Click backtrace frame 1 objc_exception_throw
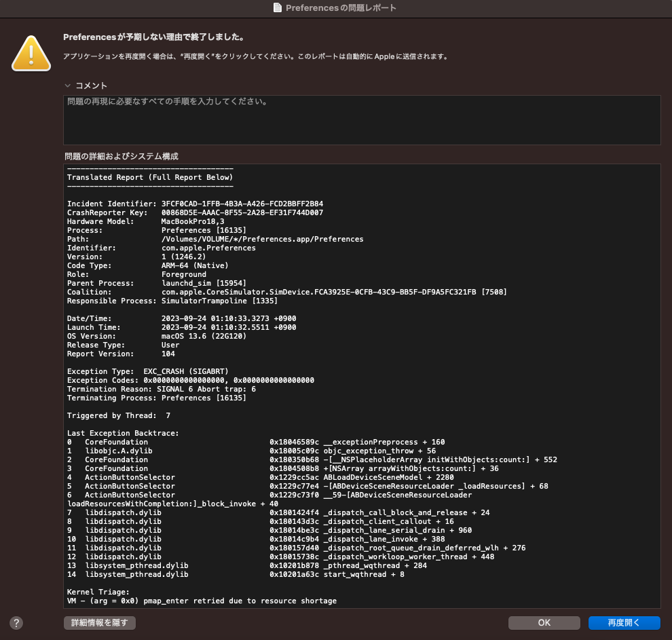The height and width of the screenshot is (640, 672). click(252, 451)
